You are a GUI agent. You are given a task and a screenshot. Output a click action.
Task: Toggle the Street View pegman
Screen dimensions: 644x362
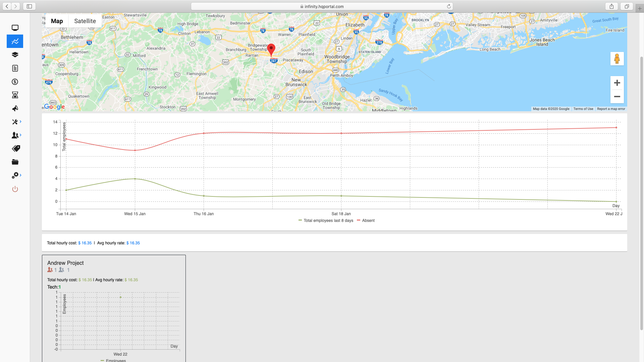pyautogui.click(x=617, y=59)
